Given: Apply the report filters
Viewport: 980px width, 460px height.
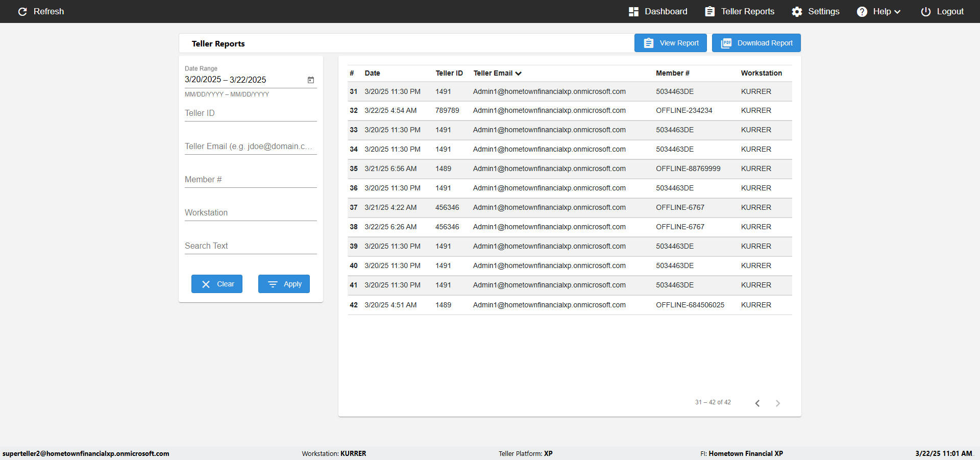Looking at the screenshot, I should pyautogui.click(x=284, y=284).
